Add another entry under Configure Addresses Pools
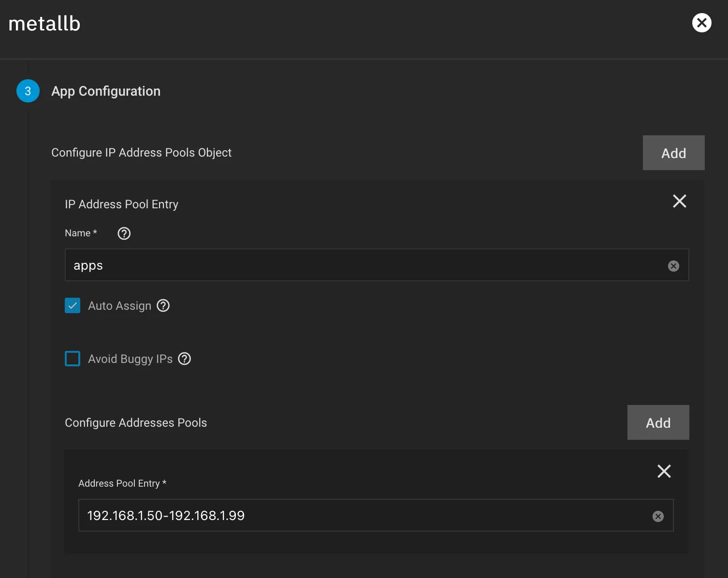 [658, 422]
